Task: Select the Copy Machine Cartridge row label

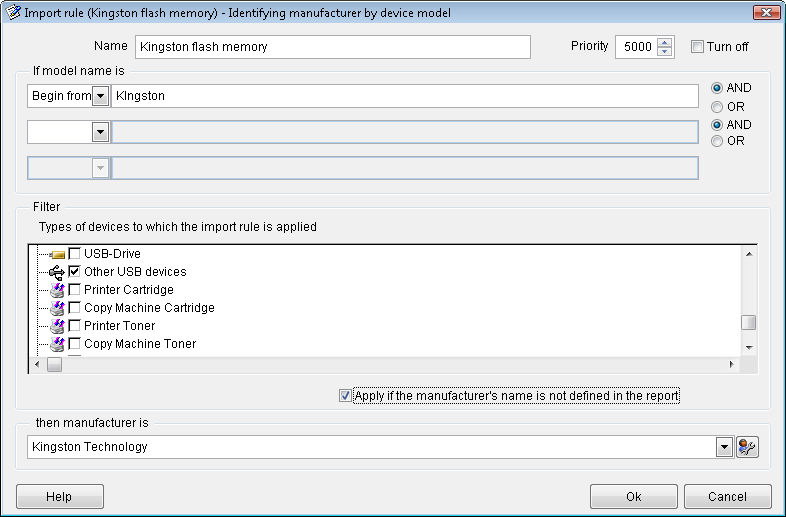Action: [149, 308]
